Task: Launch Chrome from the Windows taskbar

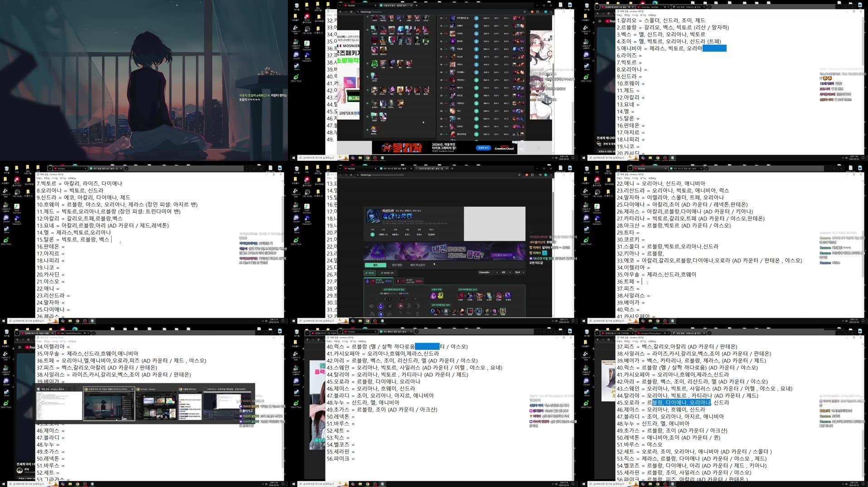Action: pyautogui.click(x=368, y=322)
